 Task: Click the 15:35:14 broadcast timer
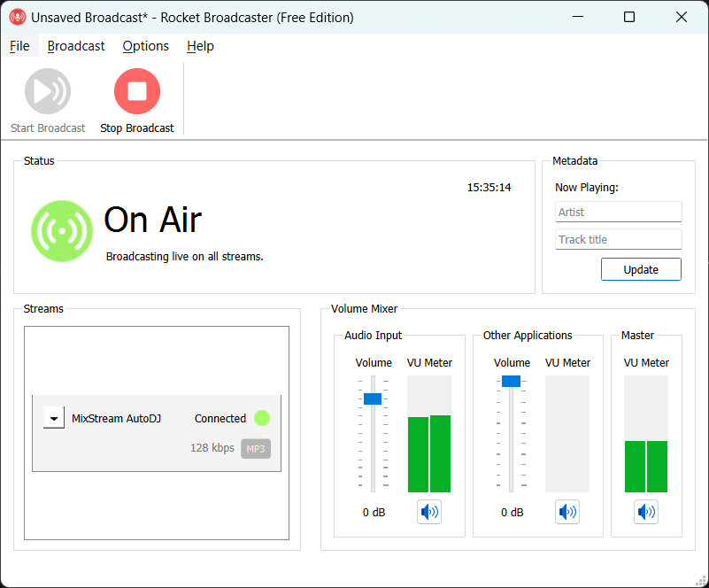[x=489, y=188]
